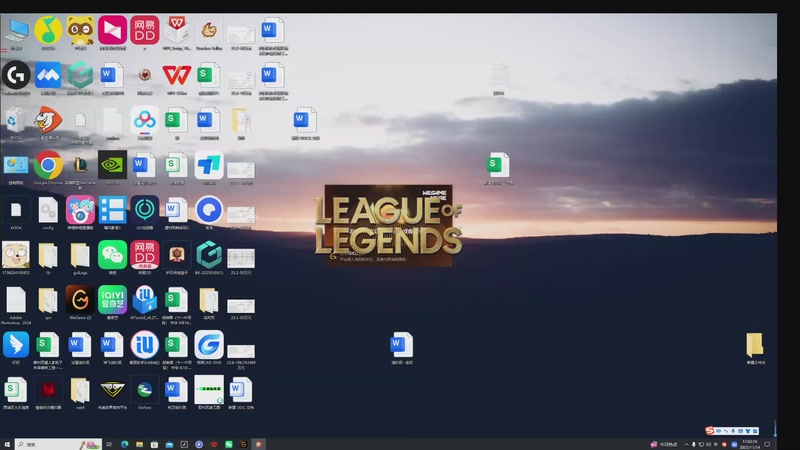This screenshot has width=800, height=450.
Task: Open the orange shark app icon
Action: click(48, 120)
